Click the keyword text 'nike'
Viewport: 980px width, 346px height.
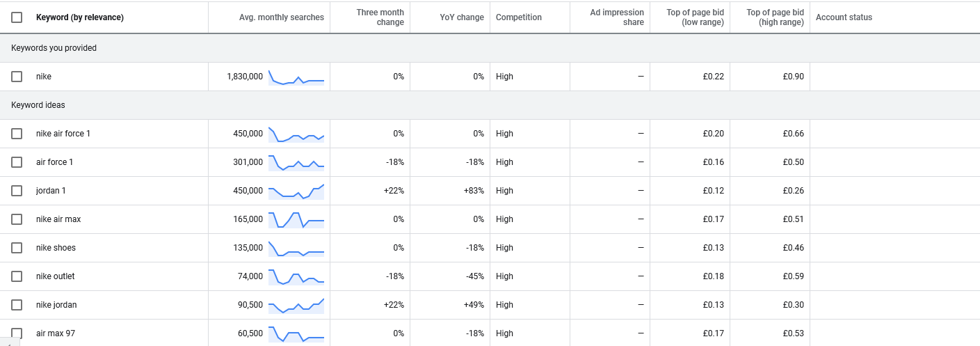click(44, 77)
